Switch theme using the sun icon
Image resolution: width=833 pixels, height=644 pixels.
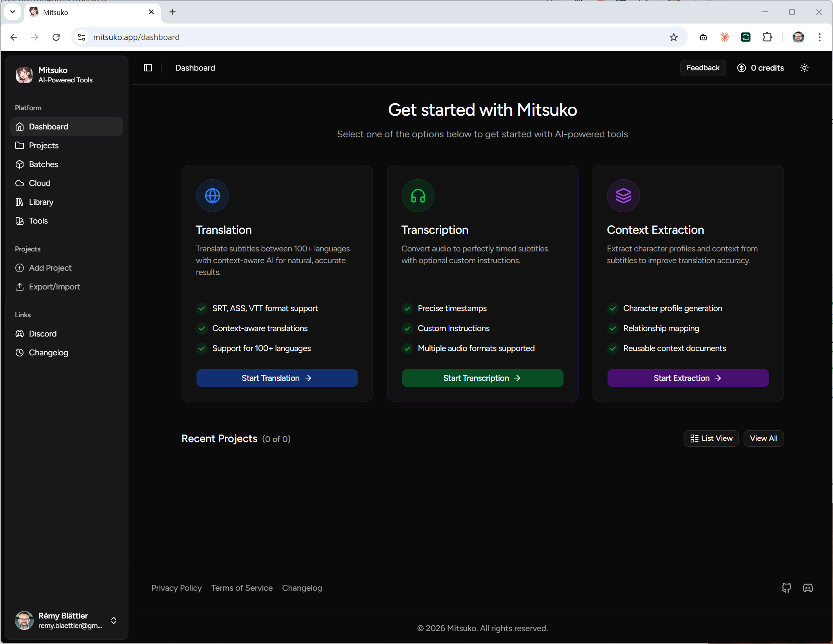click(x=804, y=68)
